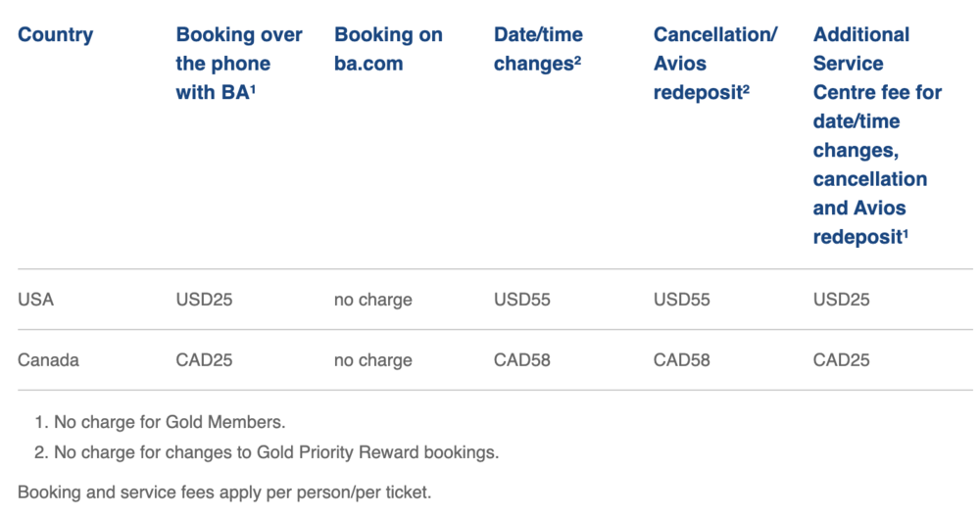
Task: Select the "Booking on ba.com" column header
Action: [x=388, y=49]
